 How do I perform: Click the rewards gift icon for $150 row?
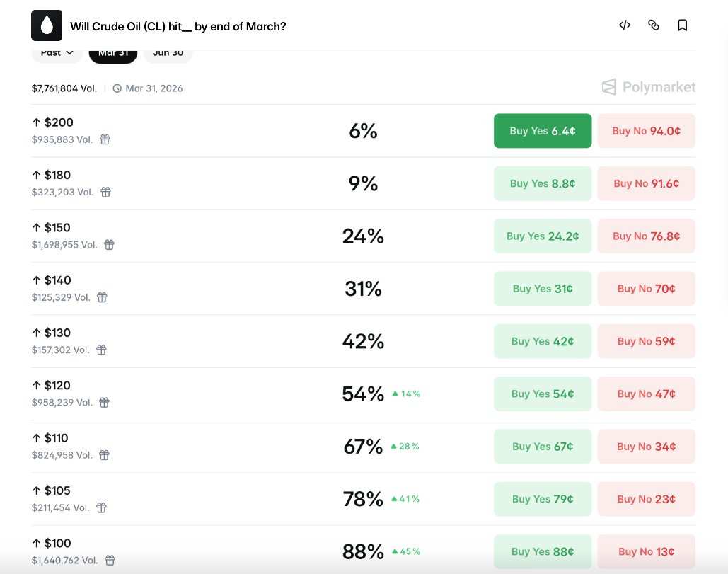pos(109,245)
